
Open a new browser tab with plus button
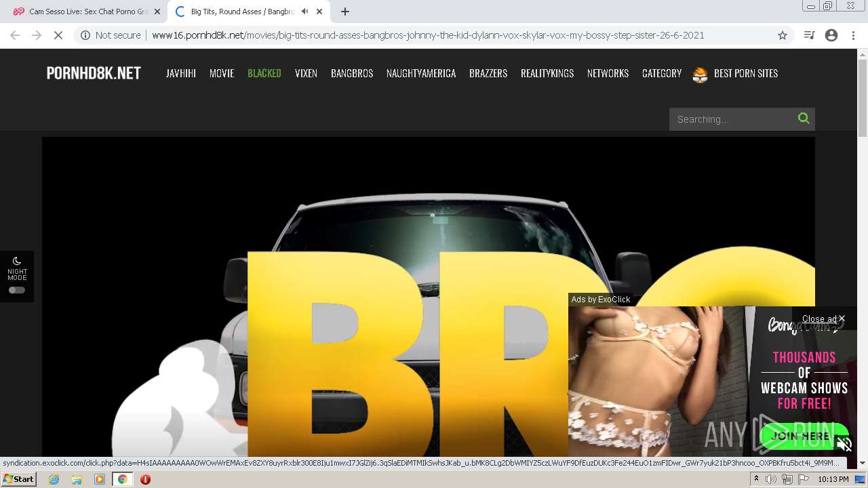click(x=345, y=12)
